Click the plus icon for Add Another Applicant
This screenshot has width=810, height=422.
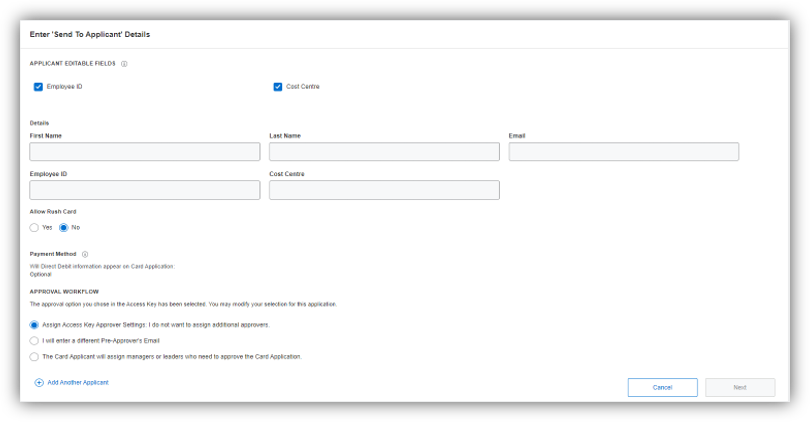pyautogui.click(x=39, y=382)
